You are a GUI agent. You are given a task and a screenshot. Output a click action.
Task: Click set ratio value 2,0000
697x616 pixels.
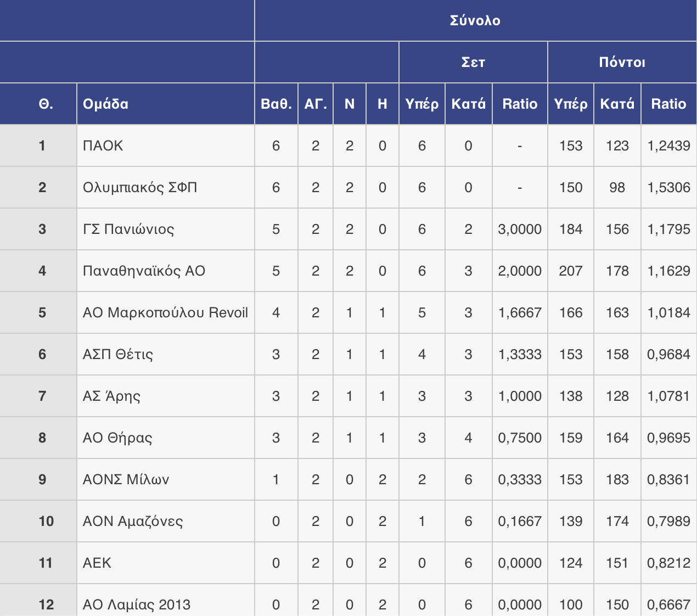pos(520,271)
